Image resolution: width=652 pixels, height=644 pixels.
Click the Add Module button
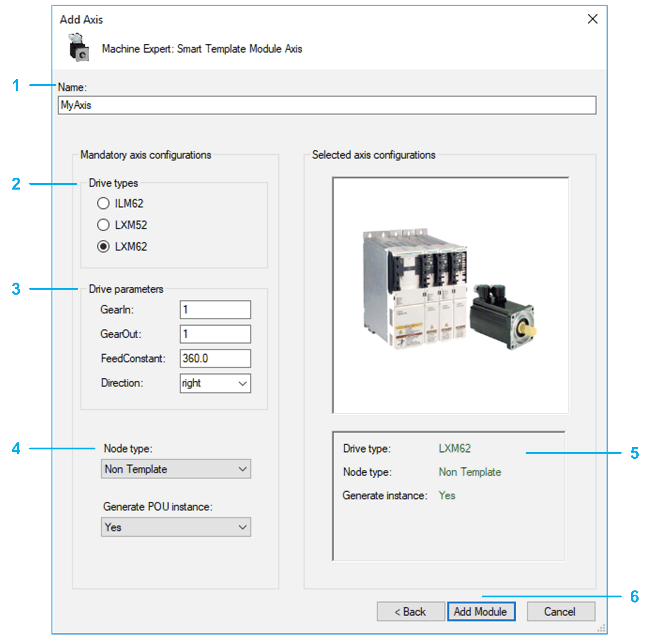(481, 611)
